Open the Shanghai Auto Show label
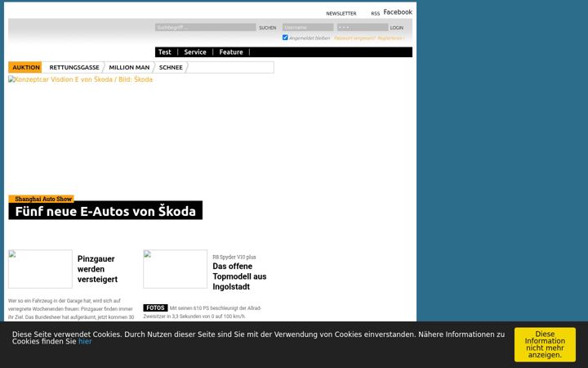 pos(43,199)
